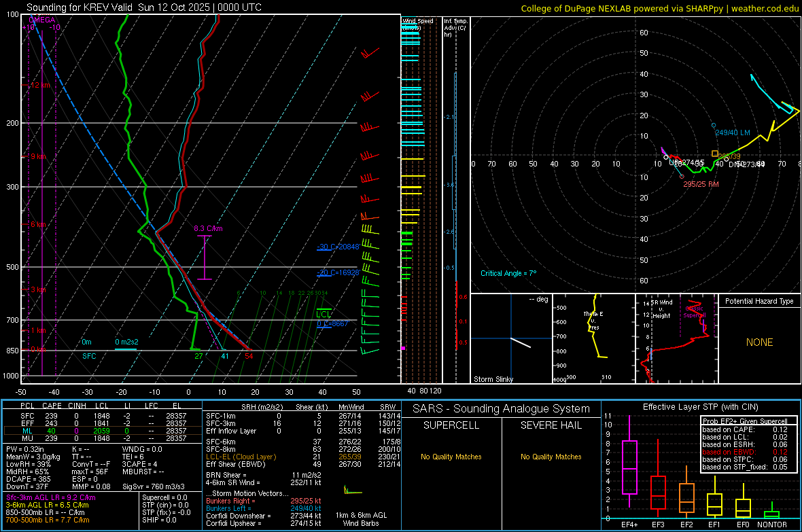Click the '-30 C=20848'' isotherm height label

pyautogui.click(x=338, y=247)
